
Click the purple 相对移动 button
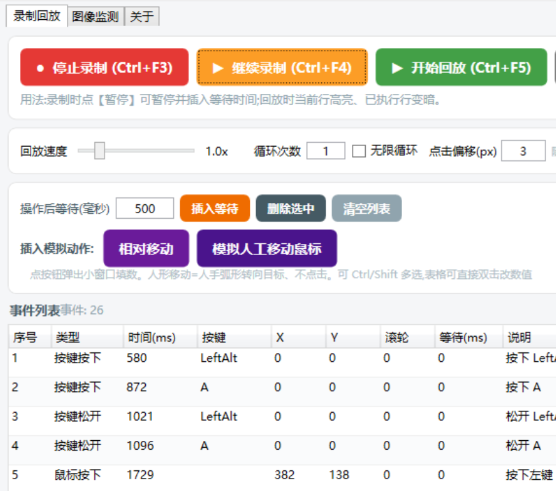[146, 249]
